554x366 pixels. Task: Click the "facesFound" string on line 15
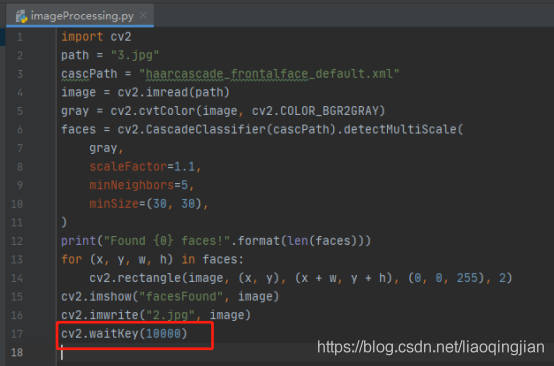181,296
